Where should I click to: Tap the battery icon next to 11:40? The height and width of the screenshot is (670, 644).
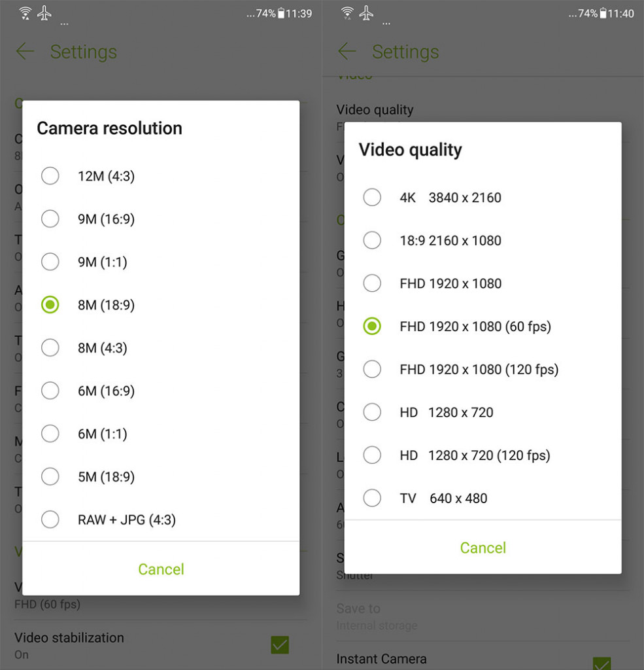click(x=603, y=14)
